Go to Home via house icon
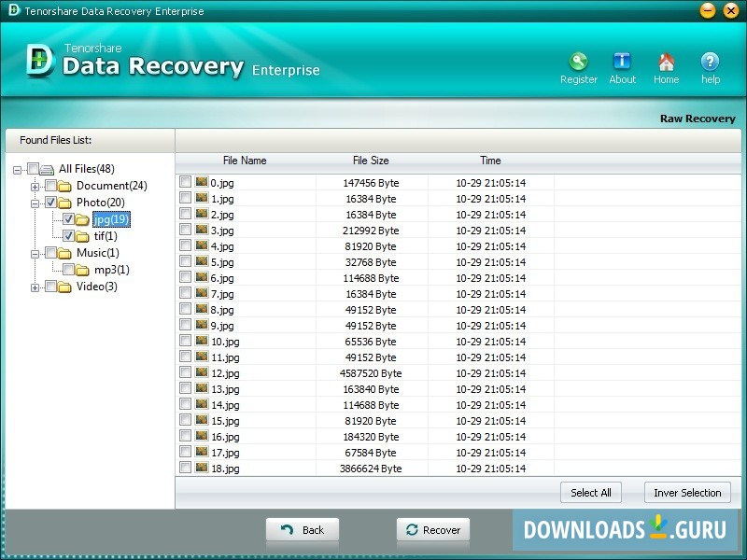The image size is (747, 560). click(666, 63)
